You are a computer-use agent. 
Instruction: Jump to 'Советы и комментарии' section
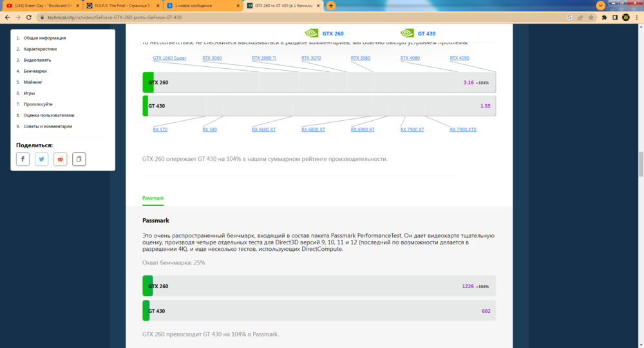click(x=48, y=126)
